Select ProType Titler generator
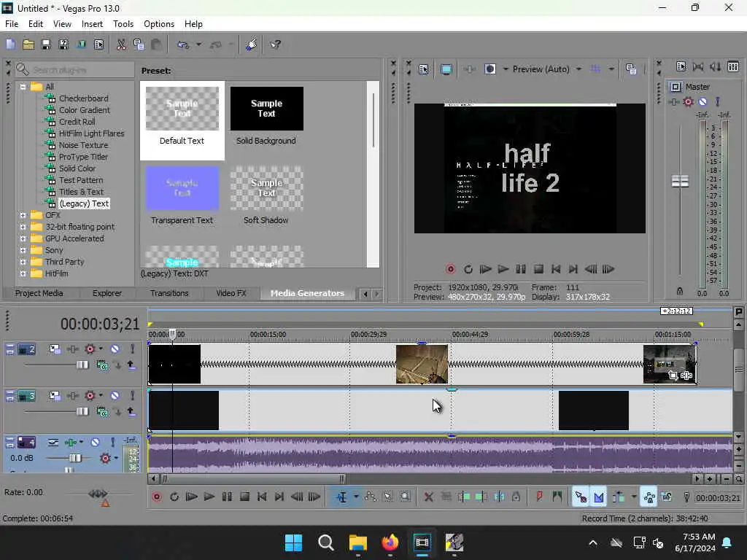This screenshot has width=747, height=560. [x=83, y=157]
